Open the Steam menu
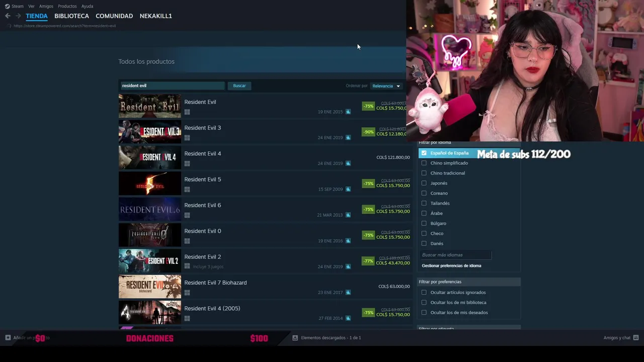The image size is (644, 362). (18, 6)
